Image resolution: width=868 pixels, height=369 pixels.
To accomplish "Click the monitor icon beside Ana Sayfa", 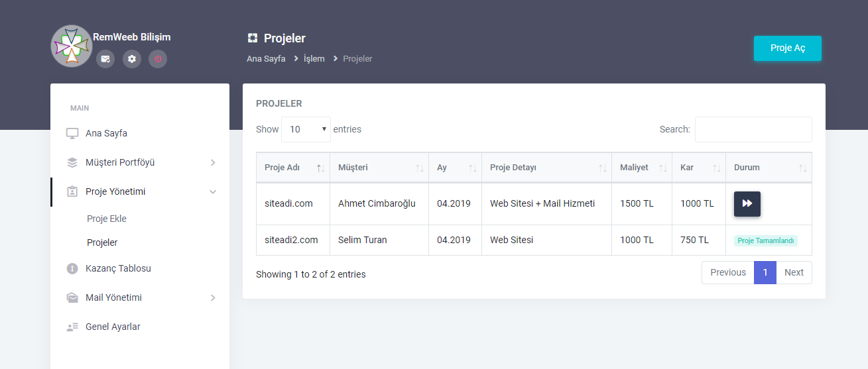I will pyautogui.click(x=72, y=133).
